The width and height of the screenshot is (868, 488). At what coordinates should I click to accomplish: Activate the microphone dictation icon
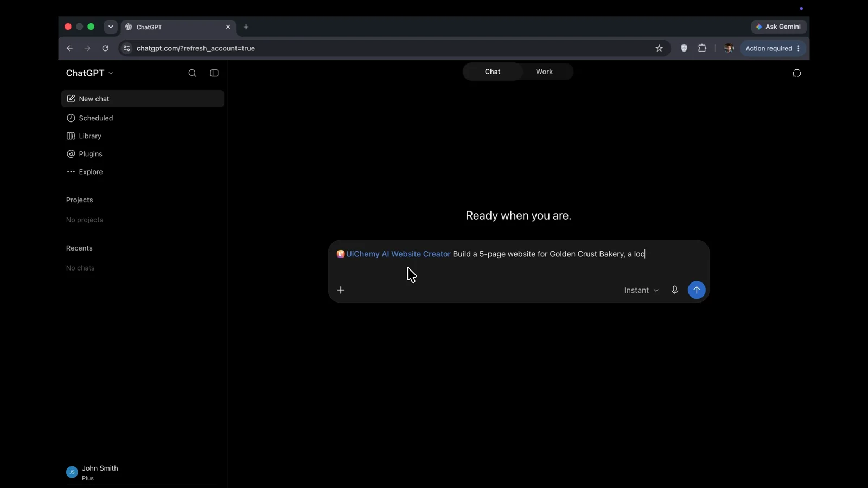tap(675, 290)
